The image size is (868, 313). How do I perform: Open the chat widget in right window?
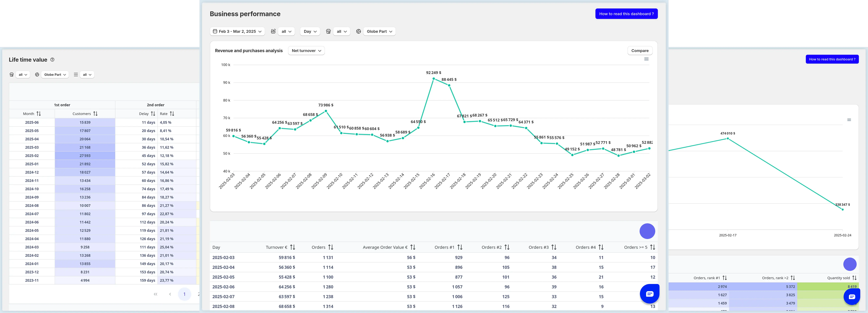pyautogui.click(x=852, y=297)
